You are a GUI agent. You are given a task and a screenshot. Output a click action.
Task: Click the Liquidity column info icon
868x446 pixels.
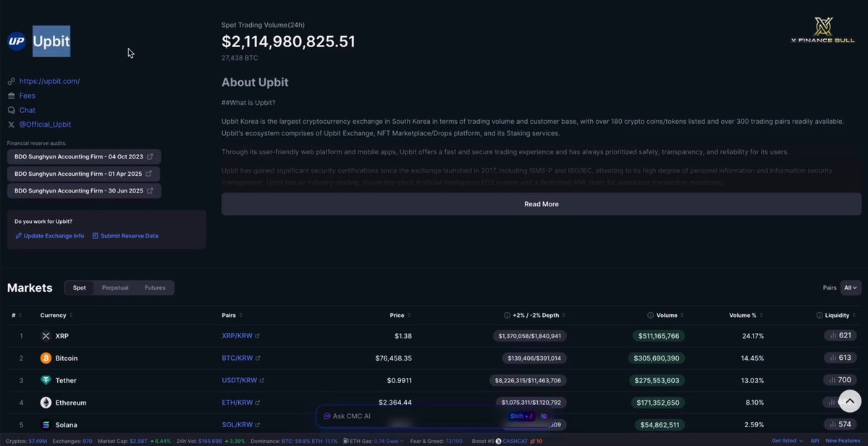tap(819, 316)
